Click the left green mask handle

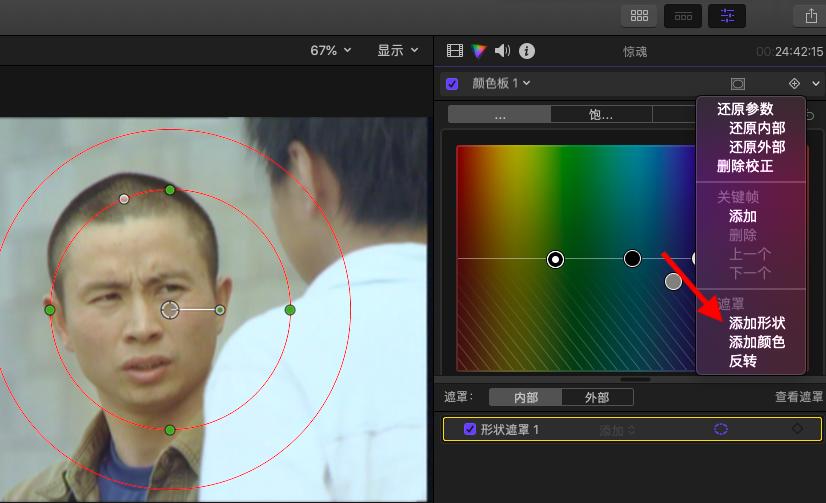point(50,310)
